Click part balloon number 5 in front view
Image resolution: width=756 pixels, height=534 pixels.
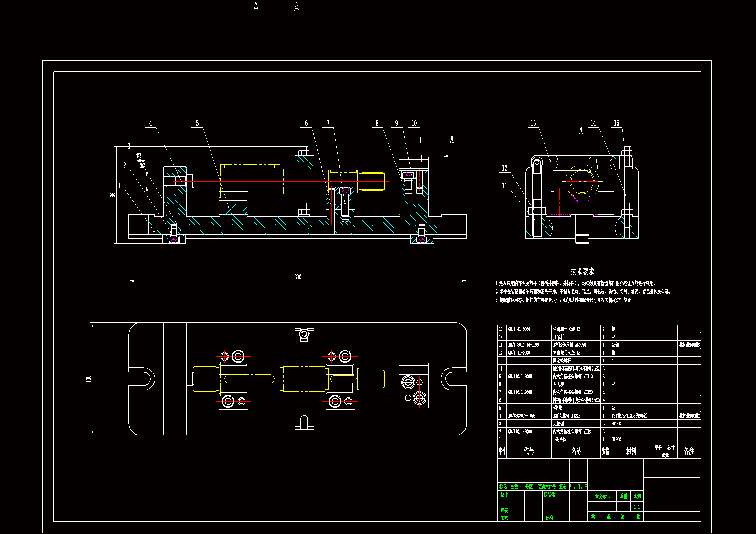click(197, 123)
